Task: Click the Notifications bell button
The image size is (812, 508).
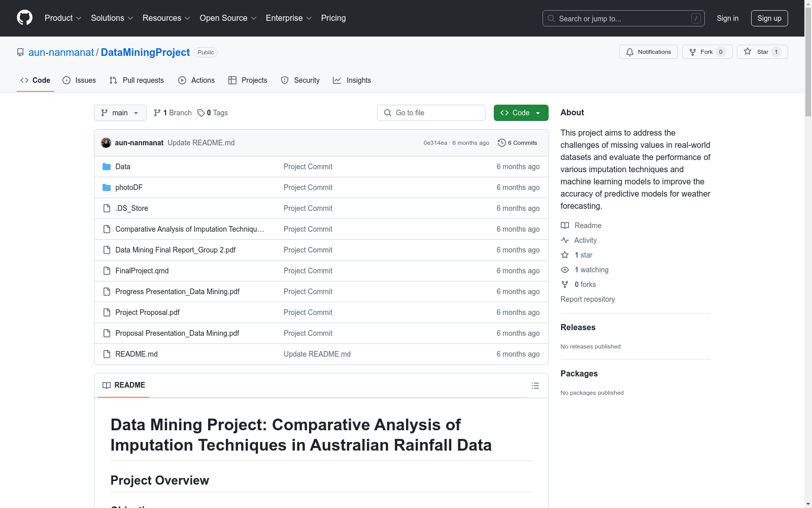Action: point(648,52)
